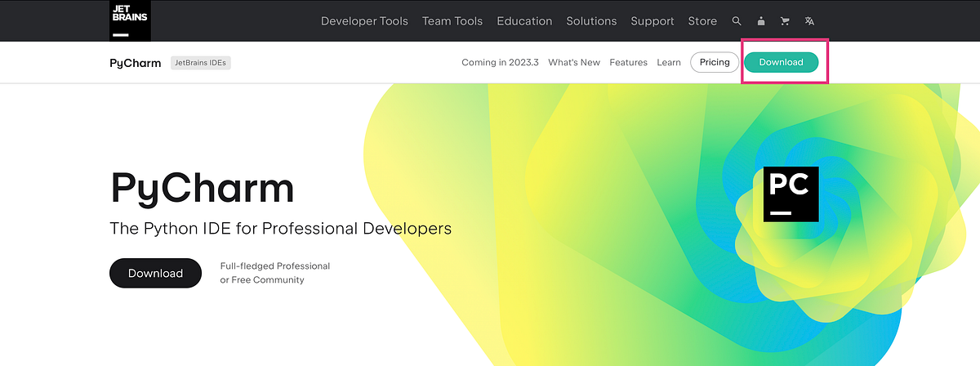Open the Features link
The width and height of the screenshot is (980, 366).
628,63
